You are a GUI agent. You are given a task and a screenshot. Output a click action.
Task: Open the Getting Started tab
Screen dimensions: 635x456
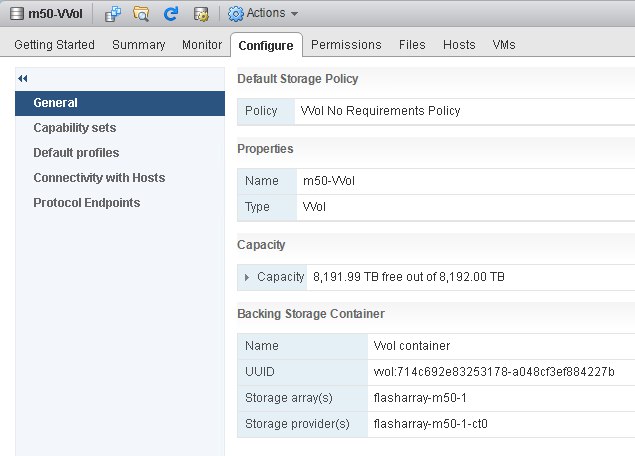[55, 45]
